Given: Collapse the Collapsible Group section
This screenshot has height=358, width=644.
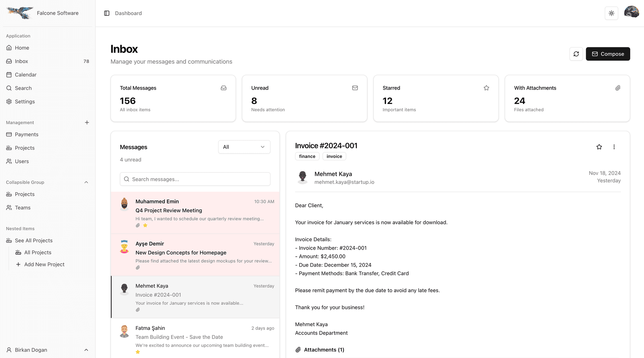Looking at the screenshot, I should pyautogui.click(x=86, y=182).
